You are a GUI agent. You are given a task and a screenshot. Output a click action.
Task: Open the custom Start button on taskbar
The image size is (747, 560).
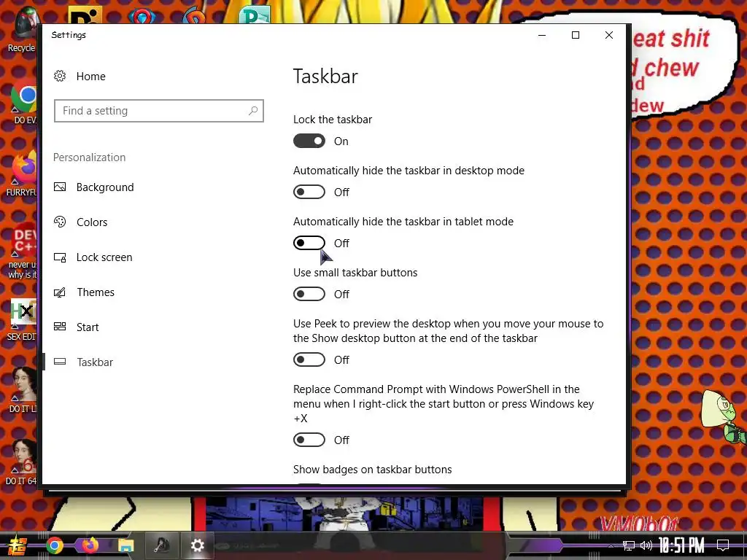click(16, 545)
